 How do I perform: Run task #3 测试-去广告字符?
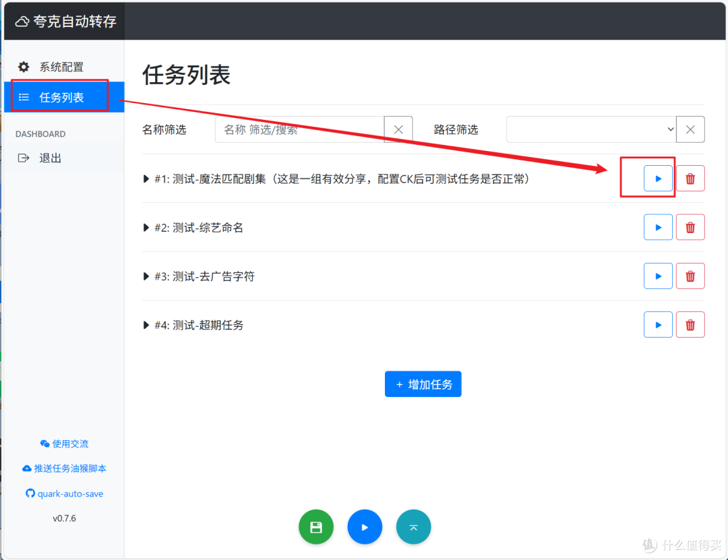click(658, 276)
